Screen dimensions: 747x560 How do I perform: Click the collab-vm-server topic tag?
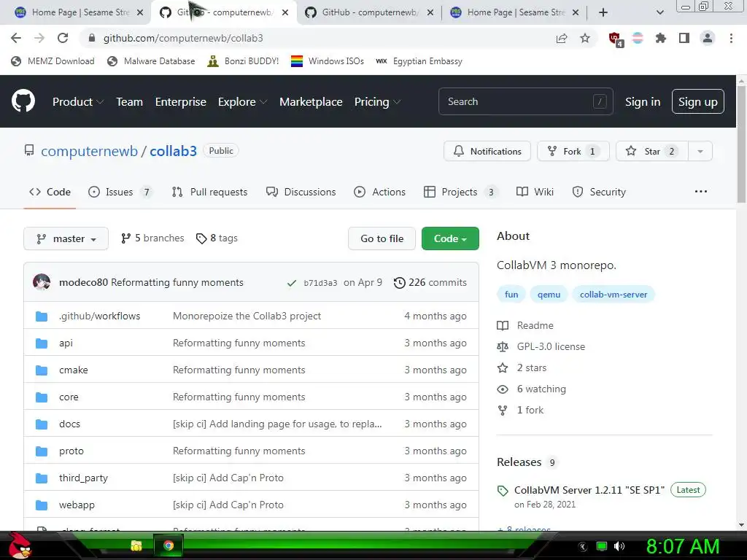(x=613, y=295)
